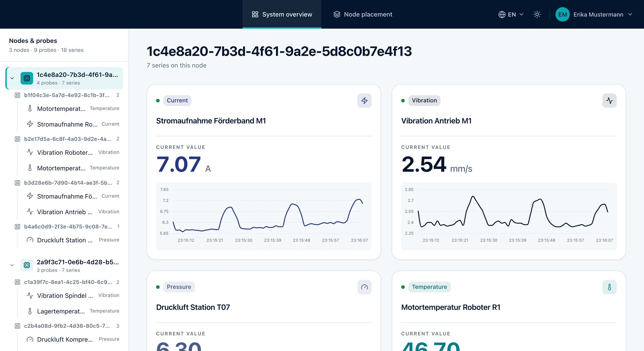The width and height of the screenshot is (644, 351).
Task: Select probe b1f04c3e-5a7d-4e92 row
Action: [x=67, y=95]
